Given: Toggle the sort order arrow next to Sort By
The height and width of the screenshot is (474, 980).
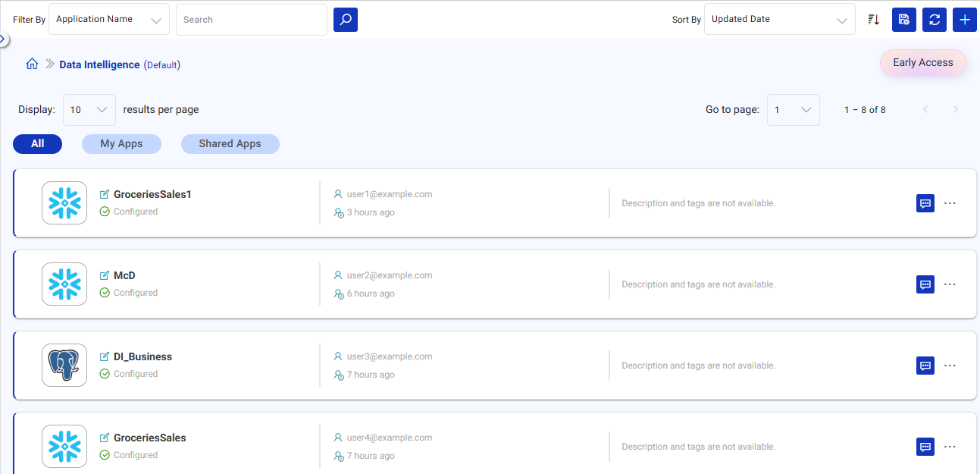Looking at the screenshot, I should click(873, 19).
